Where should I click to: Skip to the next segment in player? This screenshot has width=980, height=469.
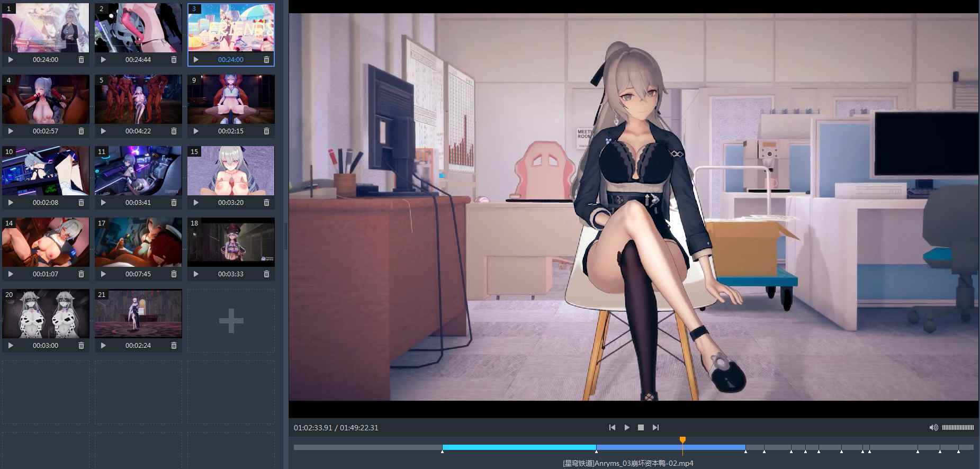655,428
